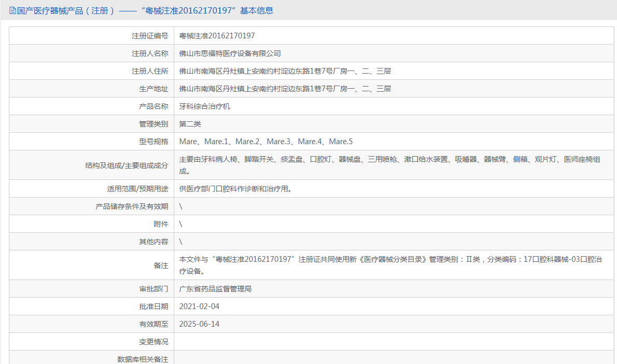This screenshot has width=617, height=364.
Task: Click the registrant name 佛山市思福特医疗设备有限公司
Action: click(230, 53)
